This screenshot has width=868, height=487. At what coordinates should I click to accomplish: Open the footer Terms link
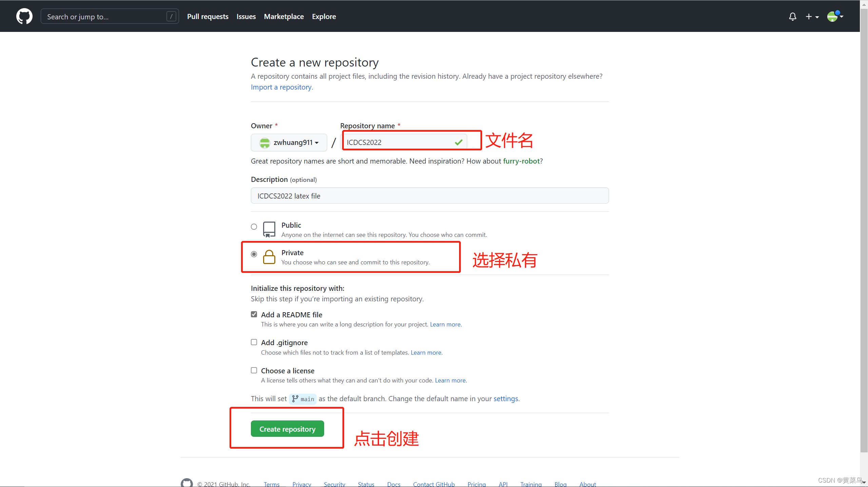tap(272, 484)
